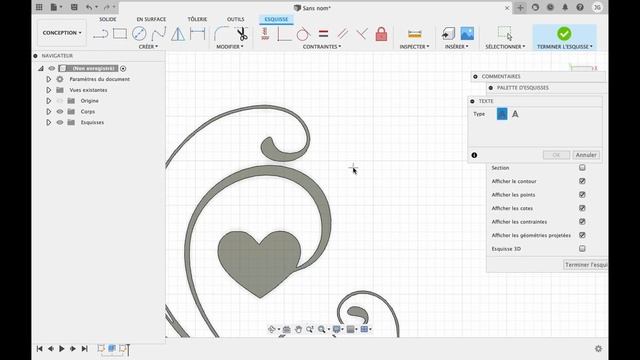Viewport: 640px width, 360px height.
Task: Apply the Equal constraint
Action: tap(323, 34)
